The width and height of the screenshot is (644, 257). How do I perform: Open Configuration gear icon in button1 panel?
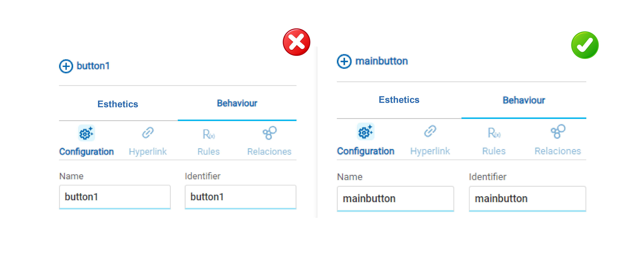click(86, 133)
